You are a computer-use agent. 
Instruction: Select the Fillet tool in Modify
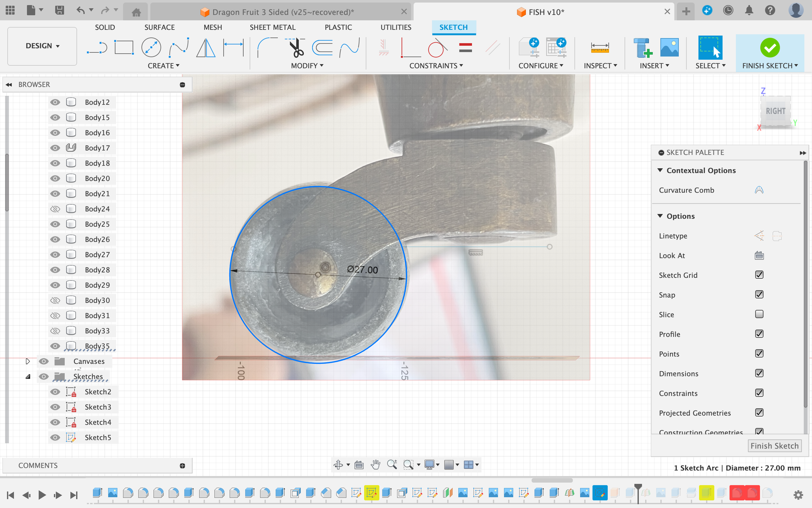(267, 48)
